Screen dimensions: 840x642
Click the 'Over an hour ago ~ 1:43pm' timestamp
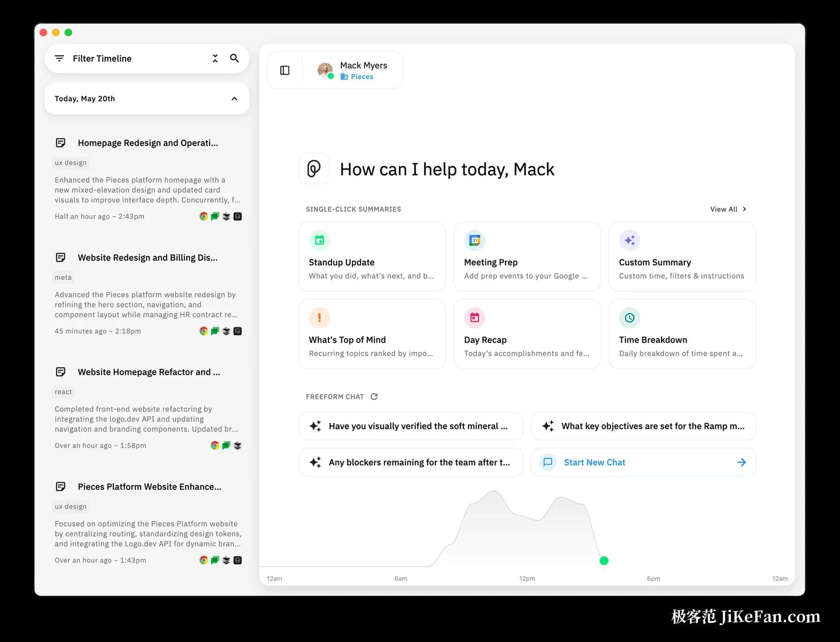[101, 560]
